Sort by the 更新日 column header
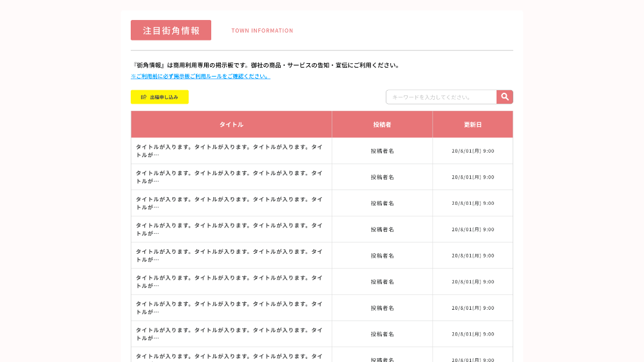 coord(473,124)
